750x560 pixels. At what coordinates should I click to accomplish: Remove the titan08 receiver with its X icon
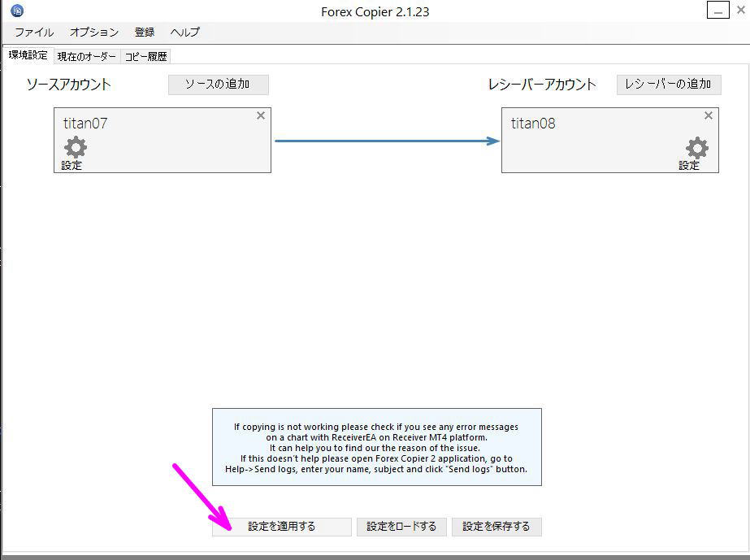[x=708, y=115]
